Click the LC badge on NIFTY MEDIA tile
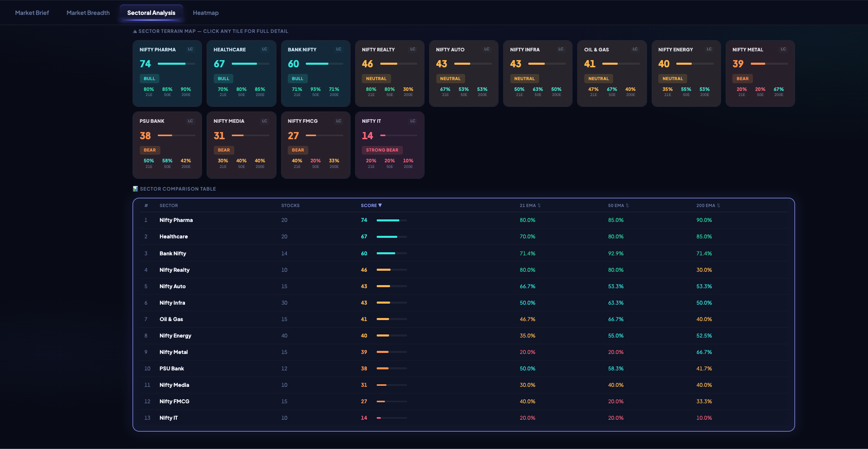 point(264,121)
